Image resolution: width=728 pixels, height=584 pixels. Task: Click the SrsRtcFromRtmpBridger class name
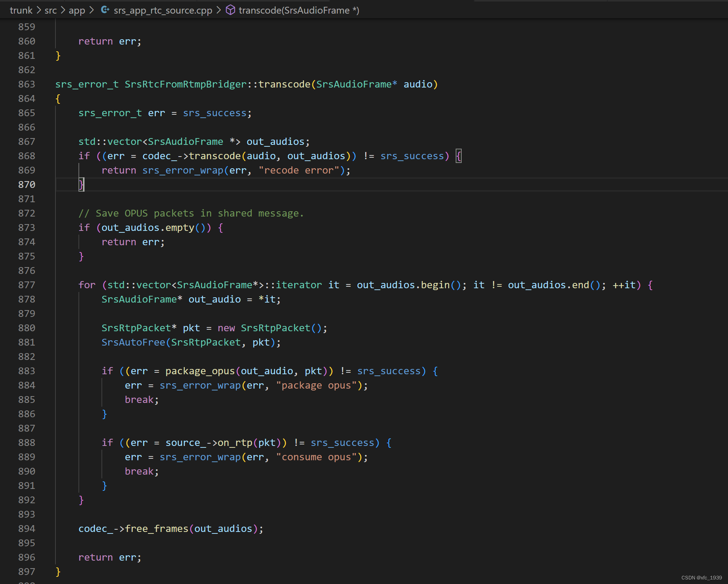pos(185,84)
